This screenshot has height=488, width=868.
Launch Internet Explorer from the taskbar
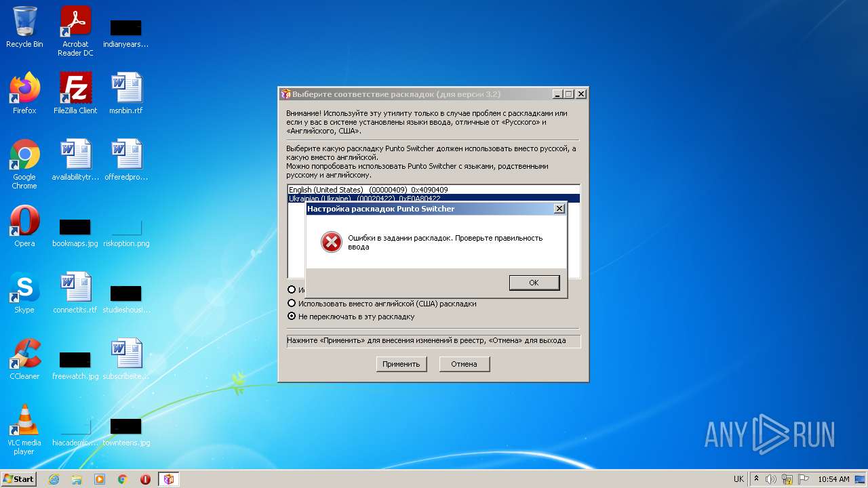[54, 479]
